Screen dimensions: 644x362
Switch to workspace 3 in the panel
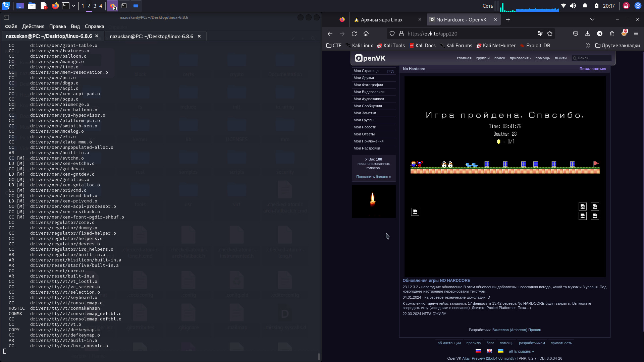pos(95,6)
